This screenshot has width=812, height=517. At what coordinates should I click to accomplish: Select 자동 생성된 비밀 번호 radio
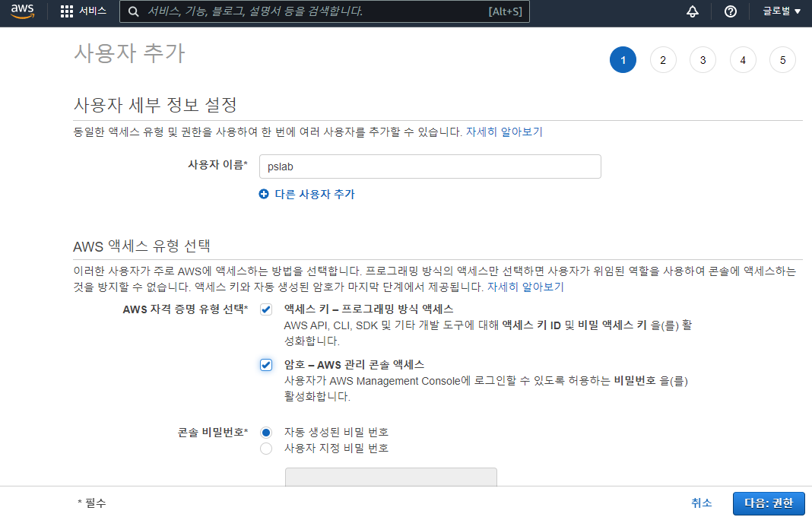(265, 432)
